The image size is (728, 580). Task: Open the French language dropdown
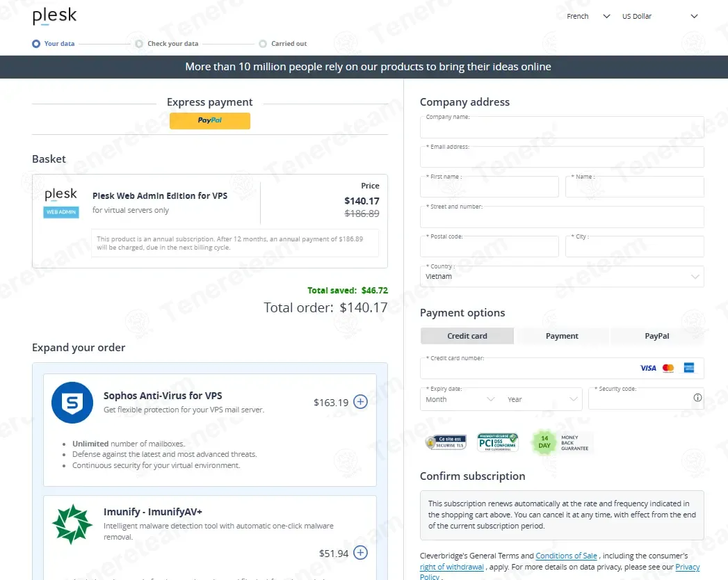coord(588,16)
